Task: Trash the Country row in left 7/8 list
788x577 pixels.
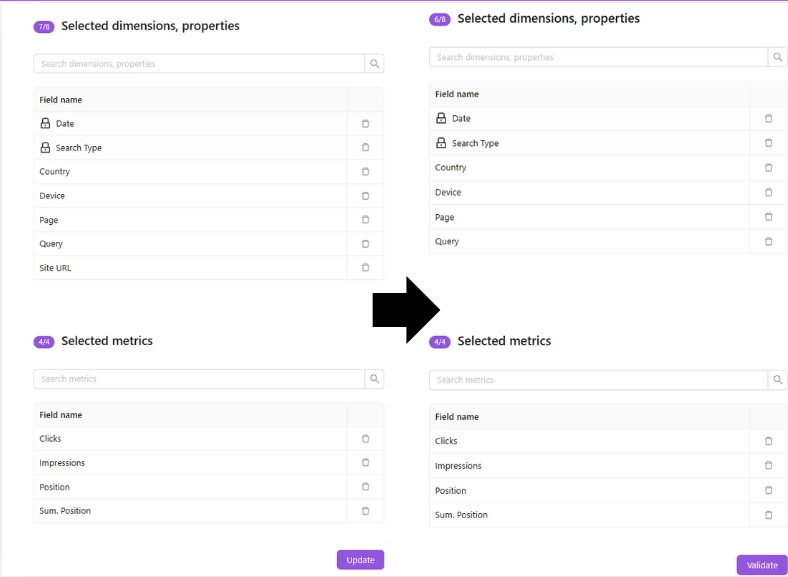Action: point(365,171)
